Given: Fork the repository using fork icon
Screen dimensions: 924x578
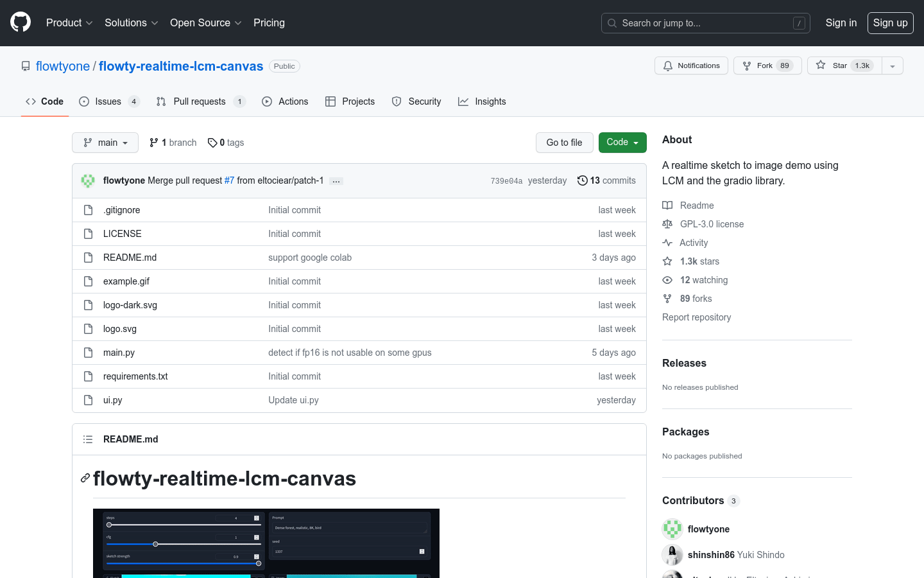Looking at the screenshot, I should click(x=746, y=65).
